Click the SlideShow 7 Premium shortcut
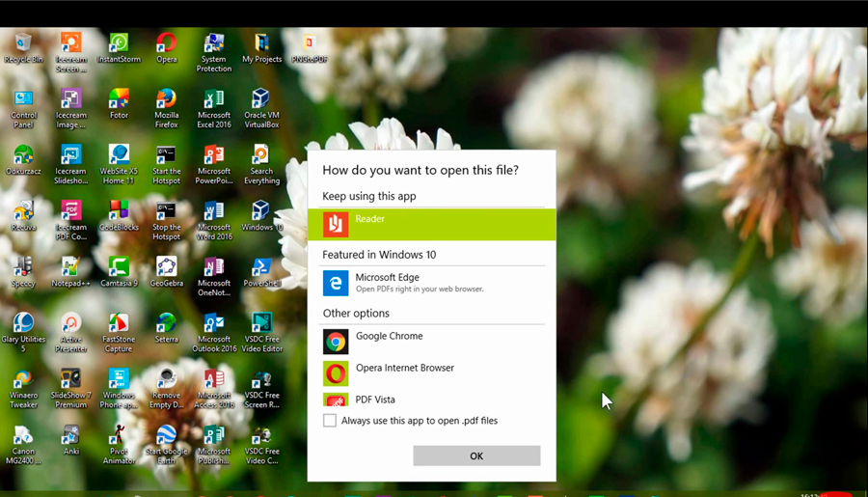868x497 pixels. coord(70,389)
